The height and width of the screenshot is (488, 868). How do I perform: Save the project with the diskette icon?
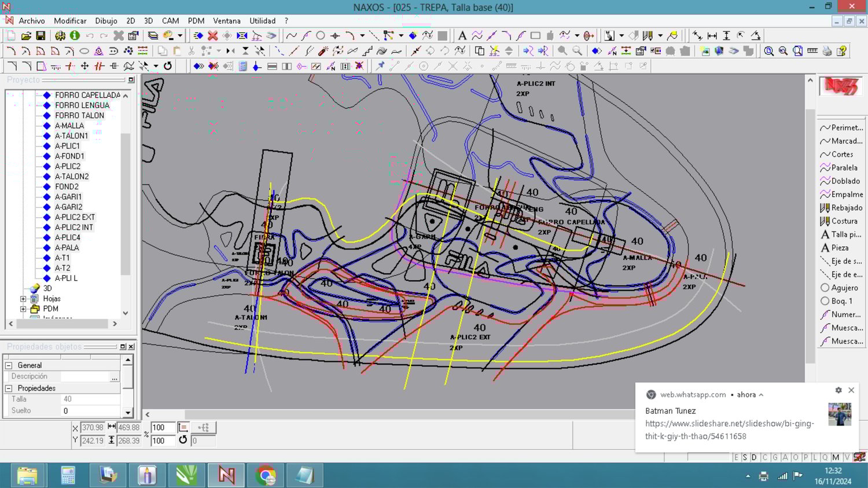tap(41, 35)
